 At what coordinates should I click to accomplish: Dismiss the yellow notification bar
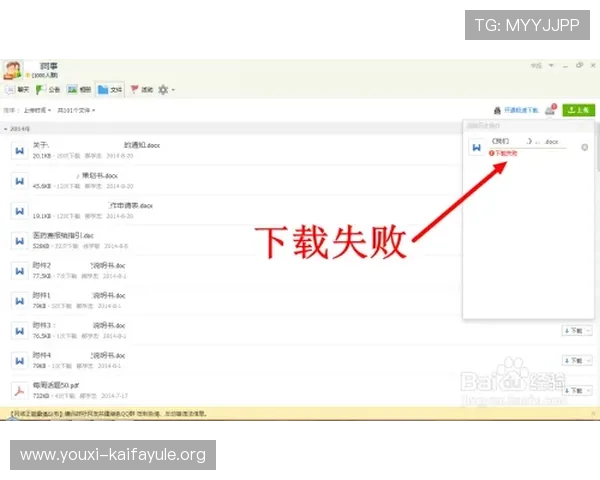[593, 413]
